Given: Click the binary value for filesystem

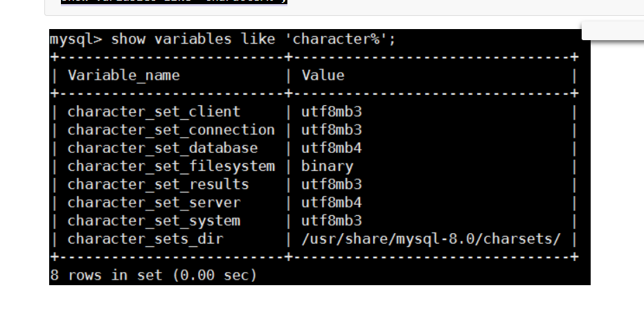Looking at the screenshot, I should coord(327,166).
